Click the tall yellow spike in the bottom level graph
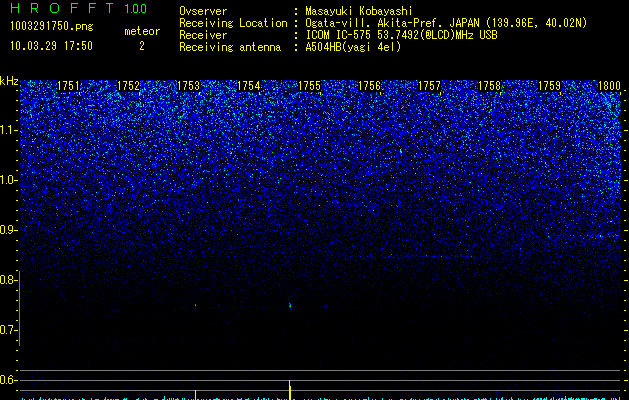Viewport: 629px width, 400px height. (290, 390)
